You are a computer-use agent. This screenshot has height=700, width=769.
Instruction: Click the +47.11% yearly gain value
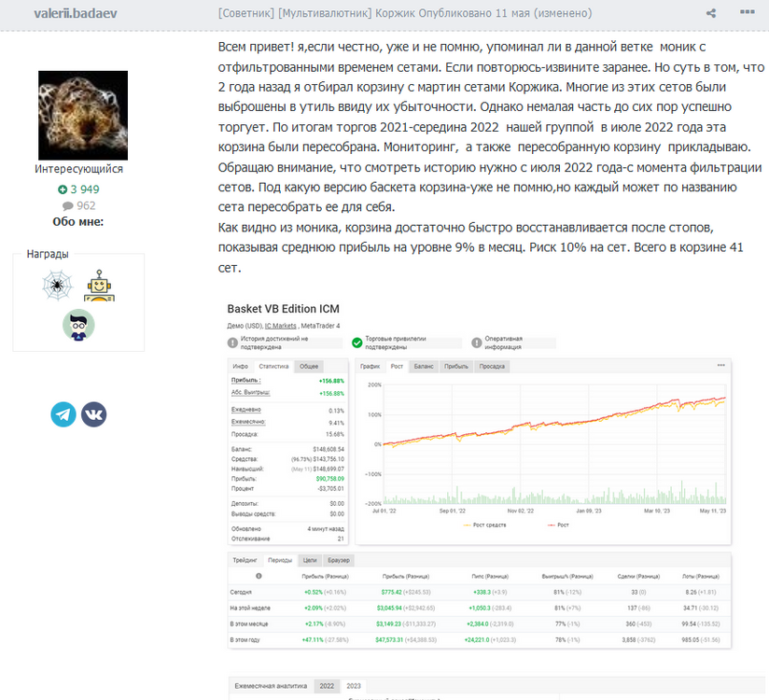pos(313,639)
